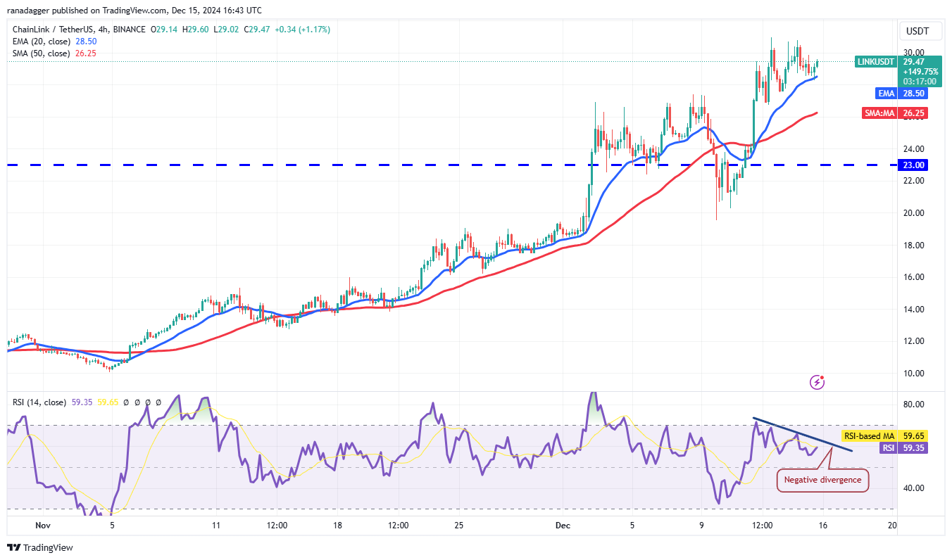The image size is (952, 560).
Task: Select the RSI (14, close) indicator legend
Action: coord(39,402)
